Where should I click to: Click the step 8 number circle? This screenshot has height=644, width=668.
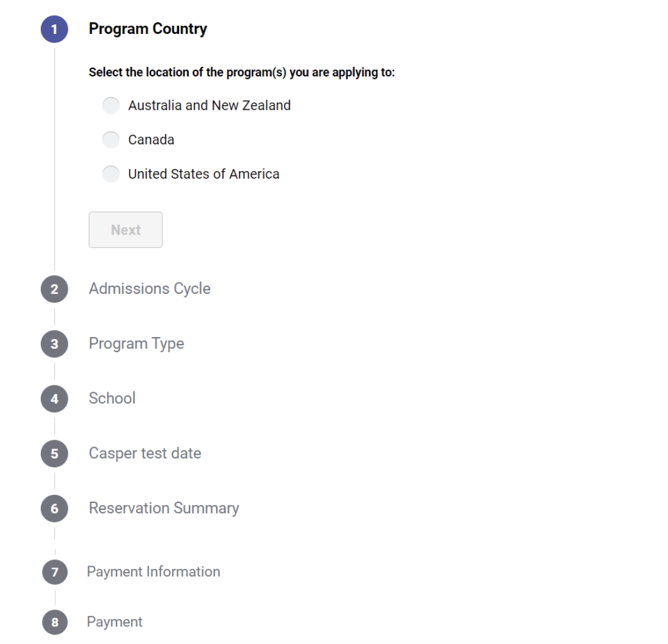tap(55, 622)
